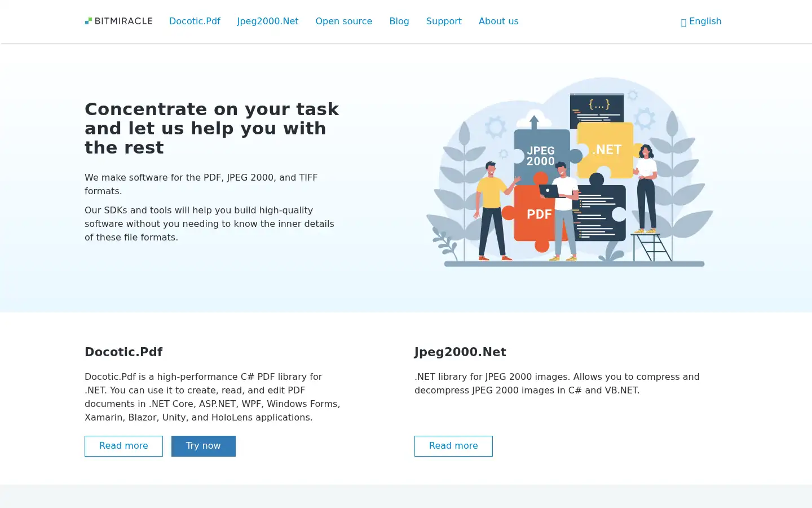
Task: Open the Support navigation link
Action: pos(444,21)
